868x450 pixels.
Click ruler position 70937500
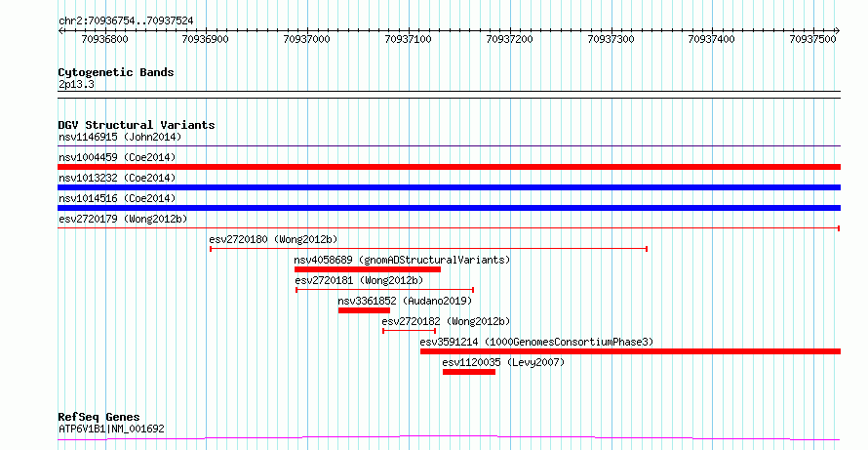(x=812, y=39)
